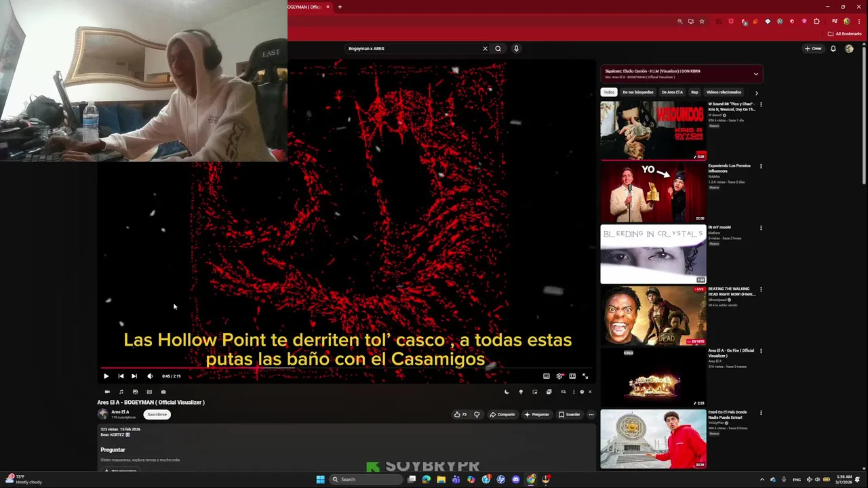The height and width of the screenshot is (488, 868).
Task: Select the Rap filter chip
Action: click(x=694, y=92)
